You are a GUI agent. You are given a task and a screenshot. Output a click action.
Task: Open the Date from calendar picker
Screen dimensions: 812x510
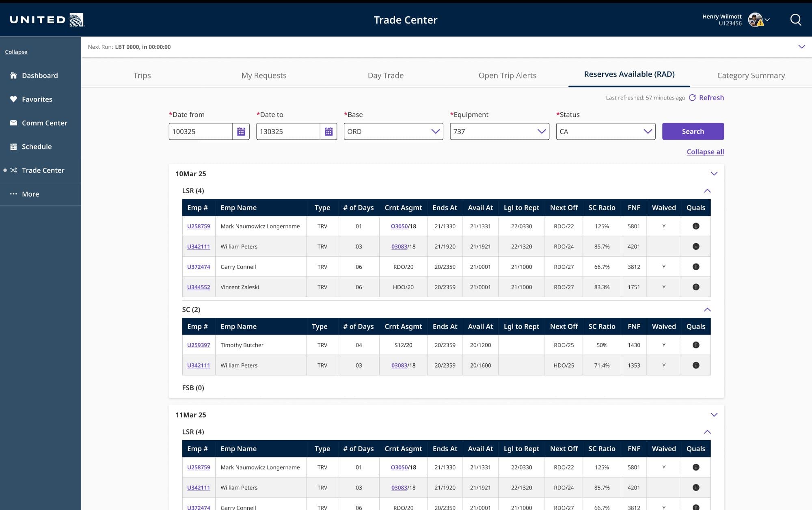coord(241,131)
